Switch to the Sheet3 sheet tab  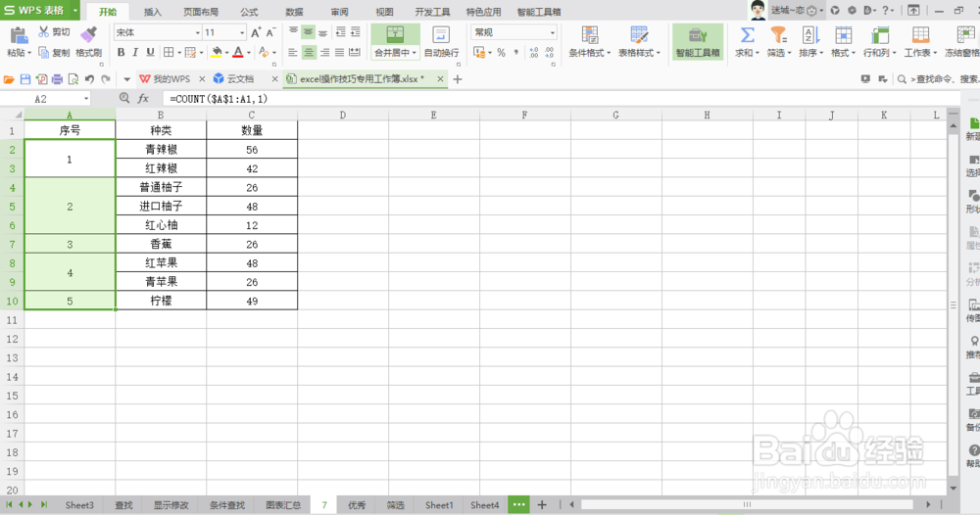[79, 505]
